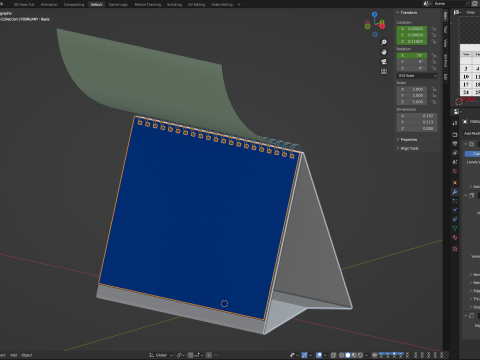480x360 pixels.
Task: Click the Location Z value field
Action: [x=412, y=41]
